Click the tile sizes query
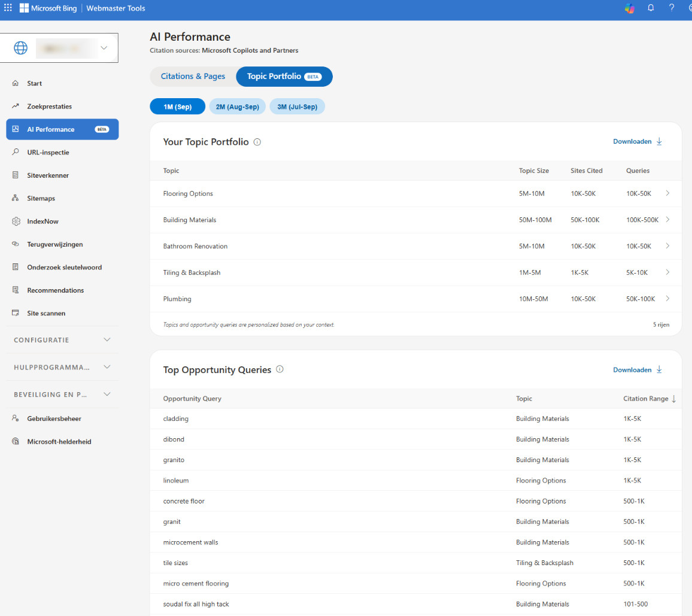Viewport: 692px width, 616px height. coord(175,563)
